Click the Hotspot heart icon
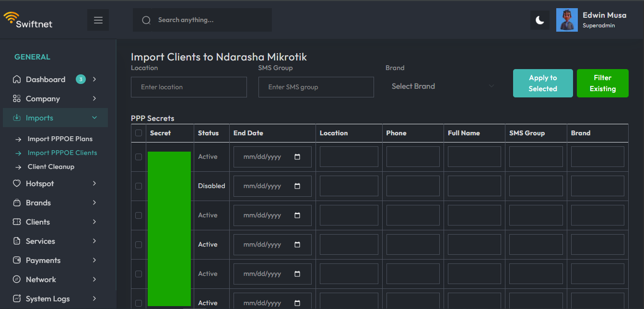 coord(17,184)
